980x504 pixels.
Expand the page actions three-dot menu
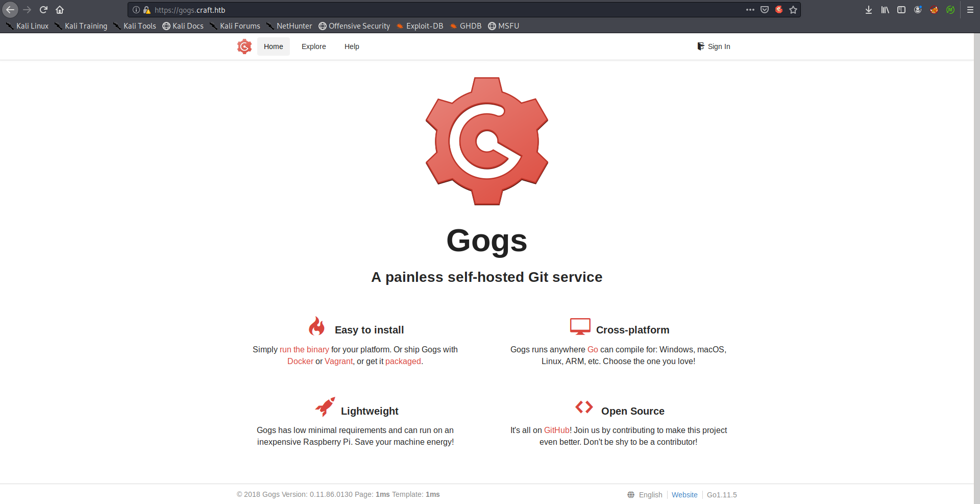tap(750, 10)
